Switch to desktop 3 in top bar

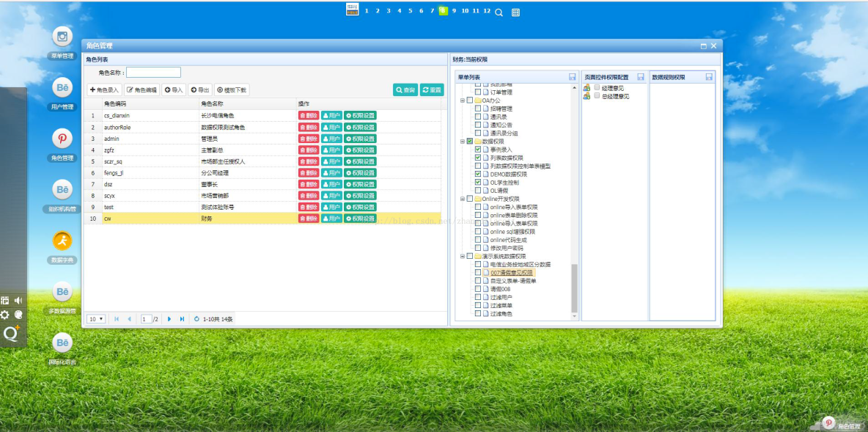point(389,10)
